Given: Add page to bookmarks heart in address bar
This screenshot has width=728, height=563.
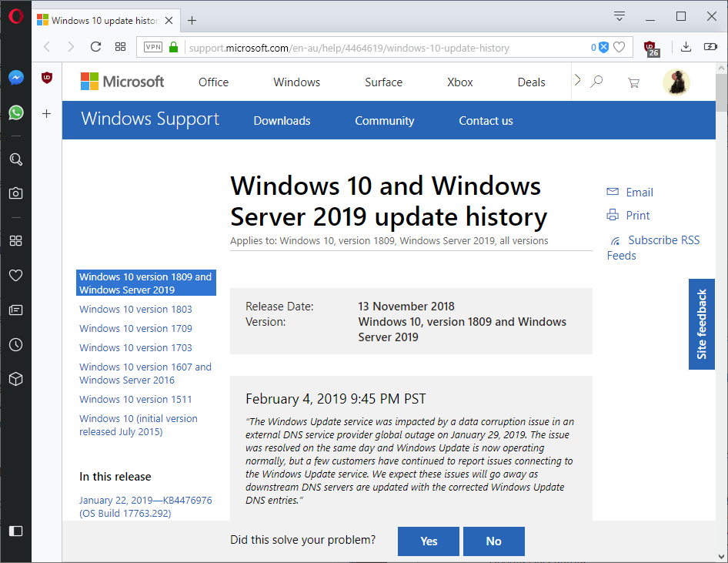Looking at the screenshot, I should 619,48.
